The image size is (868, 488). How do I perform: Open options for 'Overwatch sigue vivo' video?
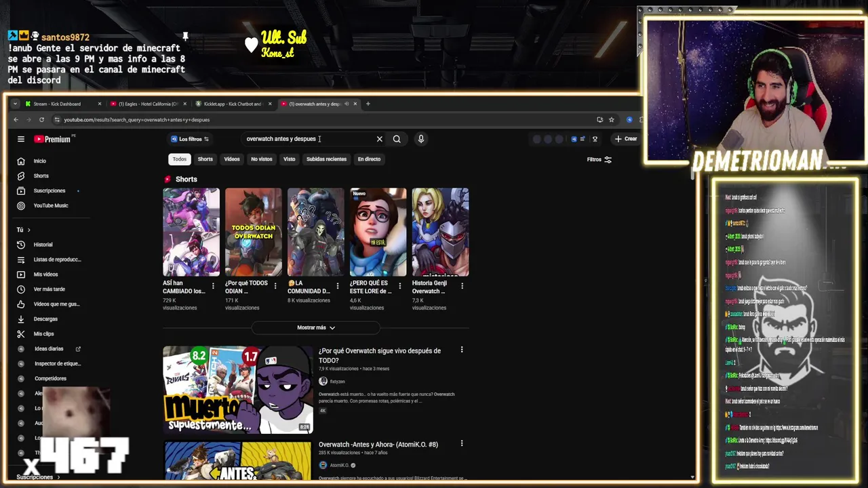click(462, 350)
